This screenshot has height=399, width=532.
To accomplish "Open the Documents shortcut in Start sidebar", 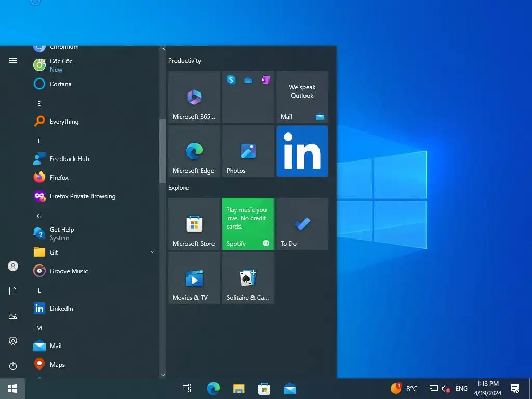I will pyautogui.click(x=13, y=291).
